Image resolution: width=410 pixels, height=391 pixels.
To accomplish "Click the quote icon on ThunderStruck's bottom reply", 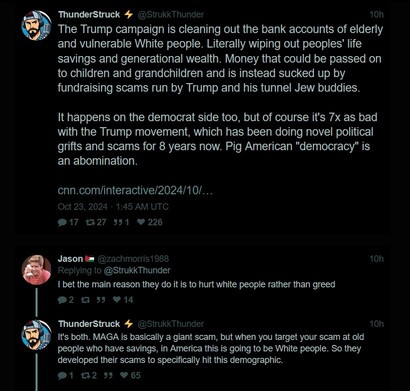I will [108, 376].
